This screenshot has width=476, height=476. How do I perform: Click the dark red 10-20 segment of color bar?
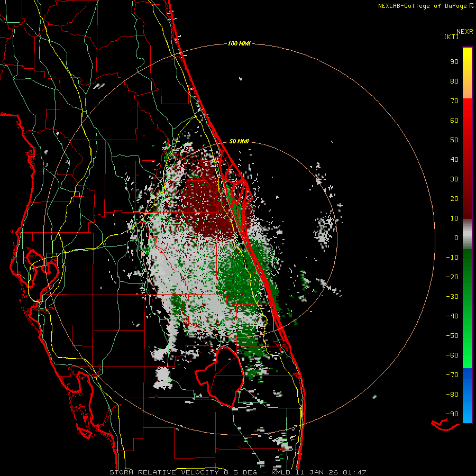point(467,209)
